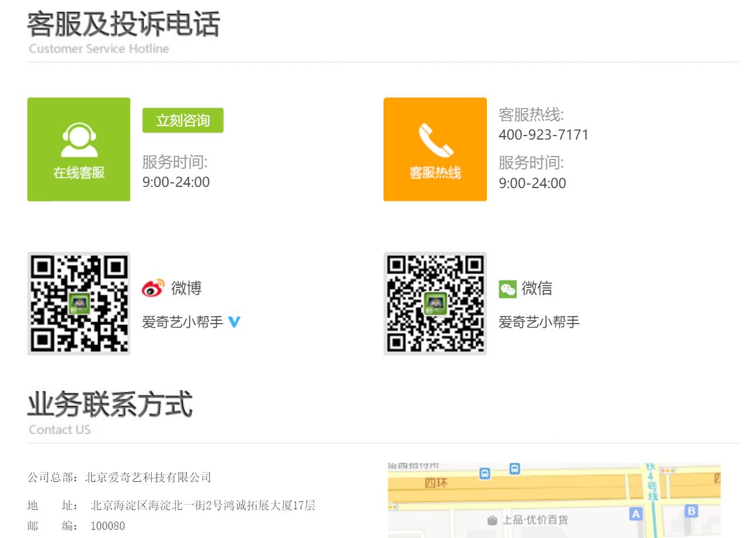Click the right bus stop icon on map
The width and height of the screenshot is (756, 538).
coord(514,469)
